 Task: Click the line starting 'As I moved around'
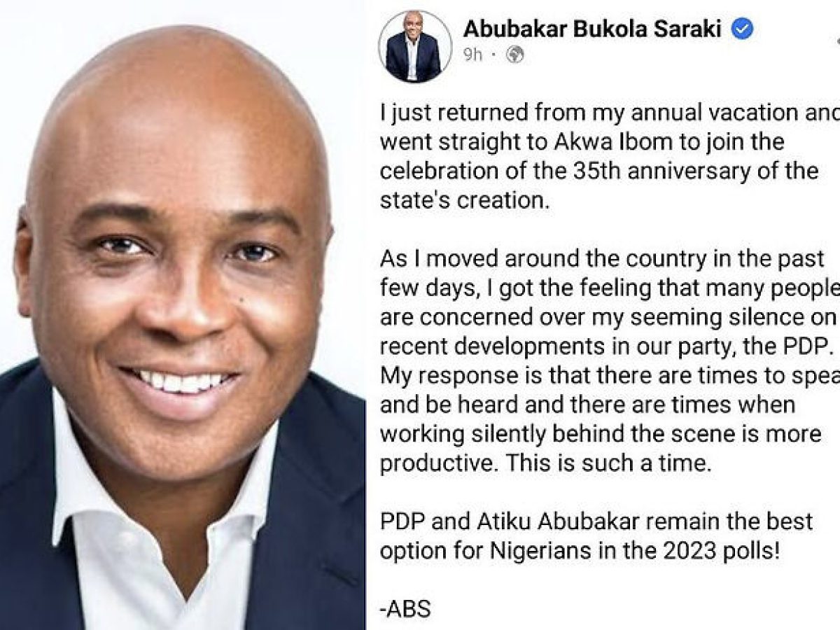coord(602,259)
